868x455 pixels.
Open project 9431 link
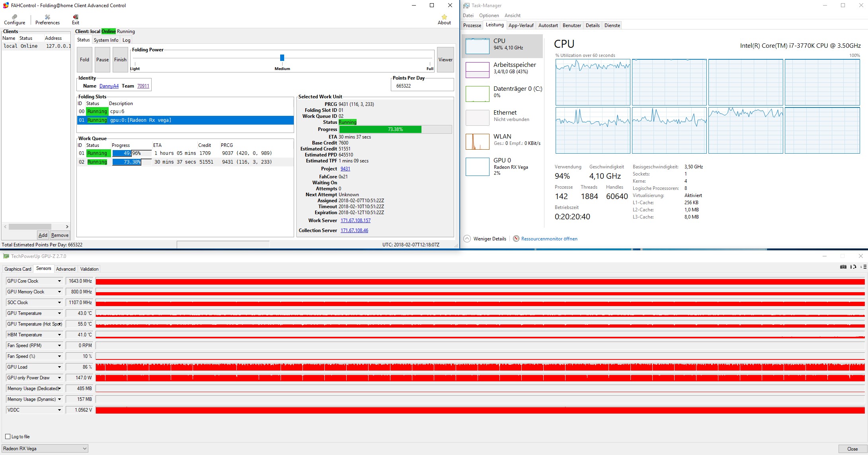pyautogui.click(x=345, y=169)
